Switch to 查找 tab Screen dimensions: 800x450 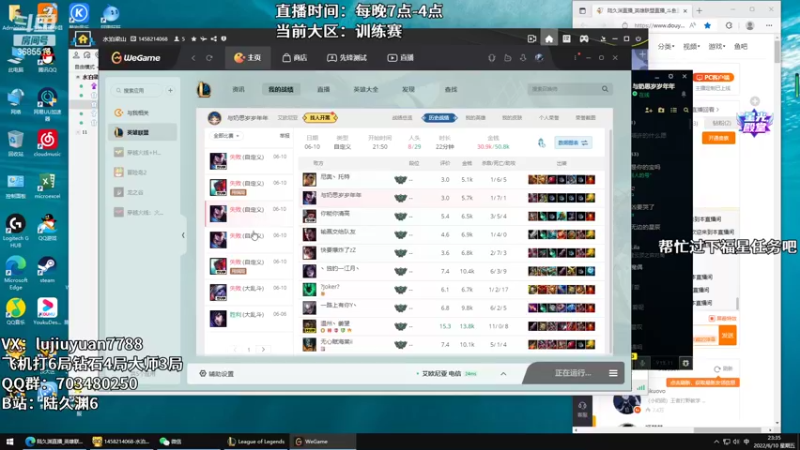point(451,89)
